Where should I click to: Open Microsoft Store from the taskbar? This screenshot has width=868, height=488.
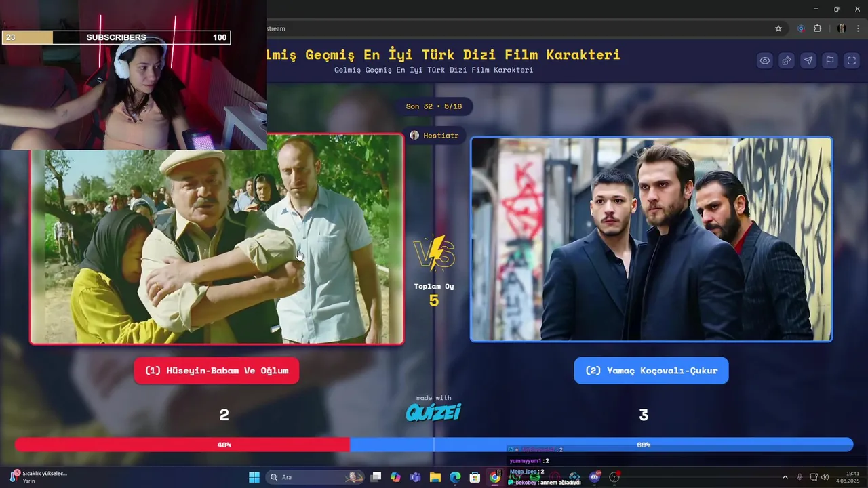(x=475, y=477)
